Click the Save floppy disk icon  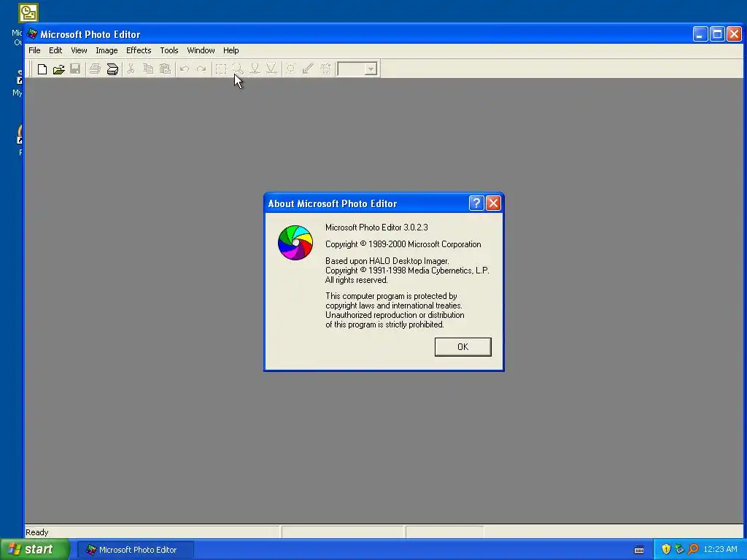75,69
